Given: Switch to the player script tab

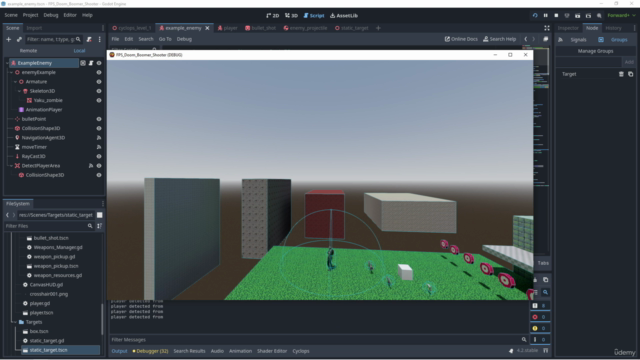Looking at the screenshot, I should click(x=227, y=28).
